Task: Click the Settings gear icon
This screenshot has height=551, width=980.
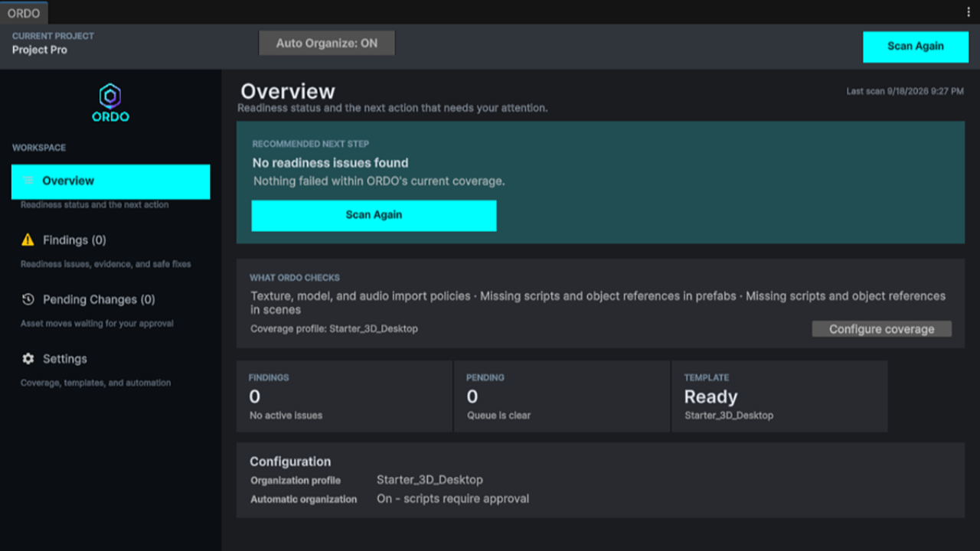Action: coord(28,359)
